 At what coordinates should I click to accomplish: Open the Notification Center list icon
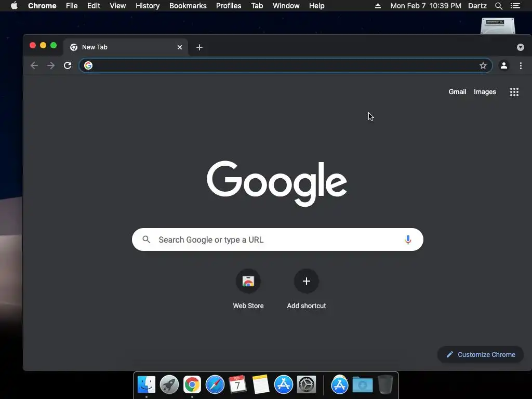point(515,6)
